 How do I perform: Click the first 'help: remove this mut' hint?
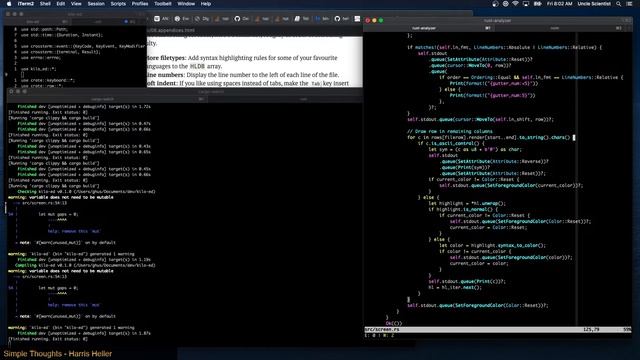tap(74, 231)
